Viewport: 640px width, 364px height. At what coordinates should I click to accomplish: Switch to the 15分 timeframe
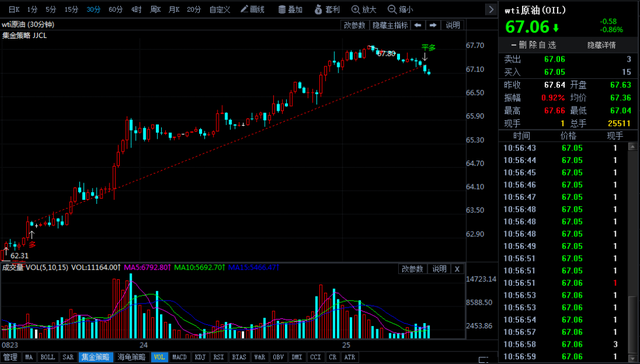click(x=71, y=9)
